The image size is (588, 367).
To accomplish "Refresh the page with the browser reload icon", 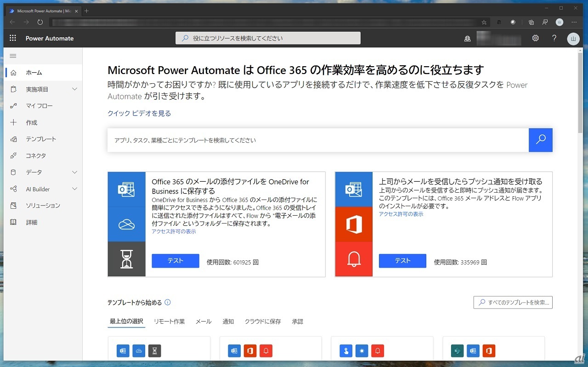I will coord(40,22).
